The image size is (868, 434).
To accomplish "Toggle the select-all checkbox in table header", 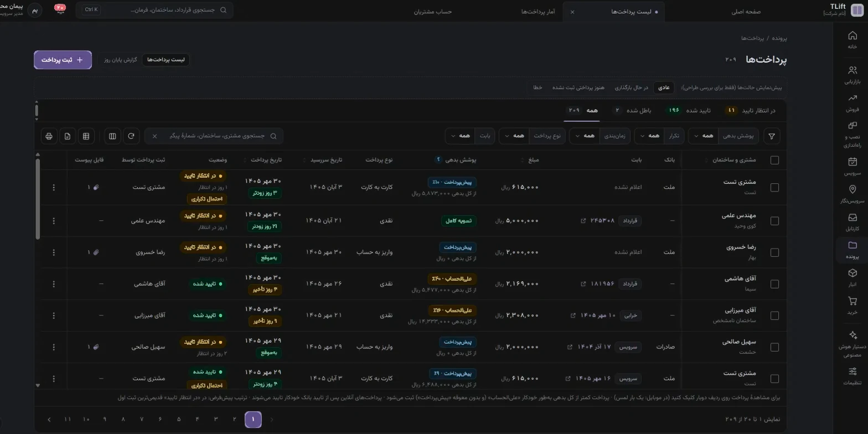I will [x=774, y=160].
